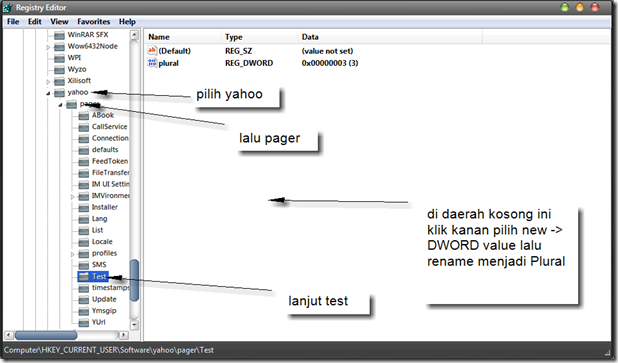
Task: Collapse the pager key
Action: [x=60, y=105]
